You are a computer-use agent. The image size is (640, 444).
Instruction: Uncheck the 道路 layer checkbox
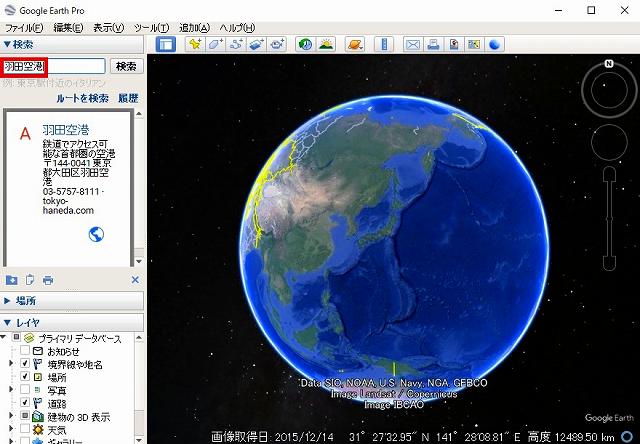tap(25, 402)
